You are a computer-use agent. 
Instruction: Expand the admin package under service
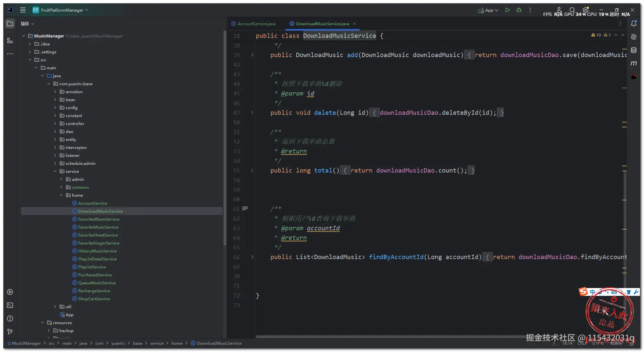[61, 179]
